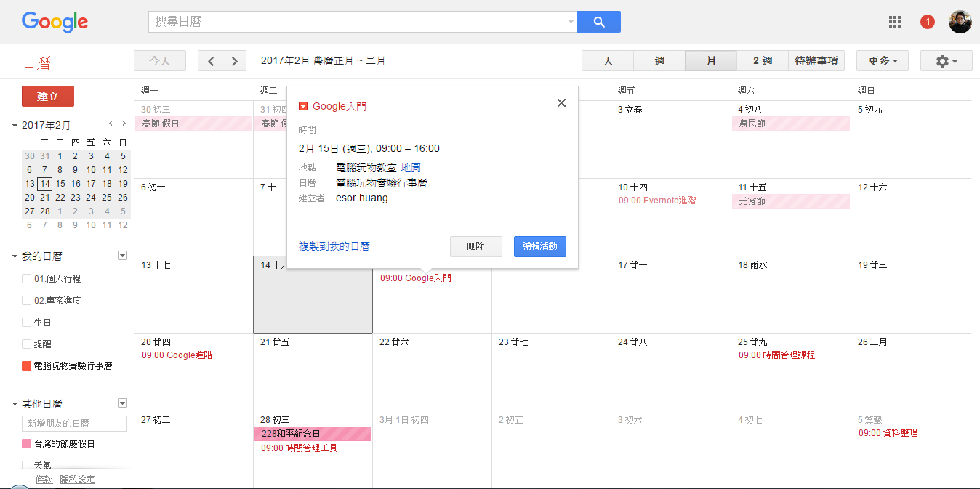Open the 09:00 Google入門 event
The width and height of the screenshot is (980, 489).
click(416, 278)
